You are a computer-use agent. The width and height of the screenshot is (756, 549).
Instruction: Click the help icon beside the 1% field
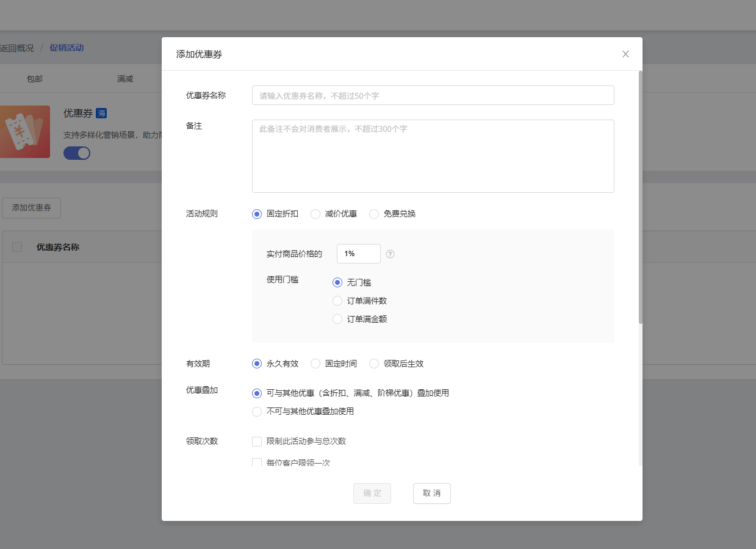391,254
